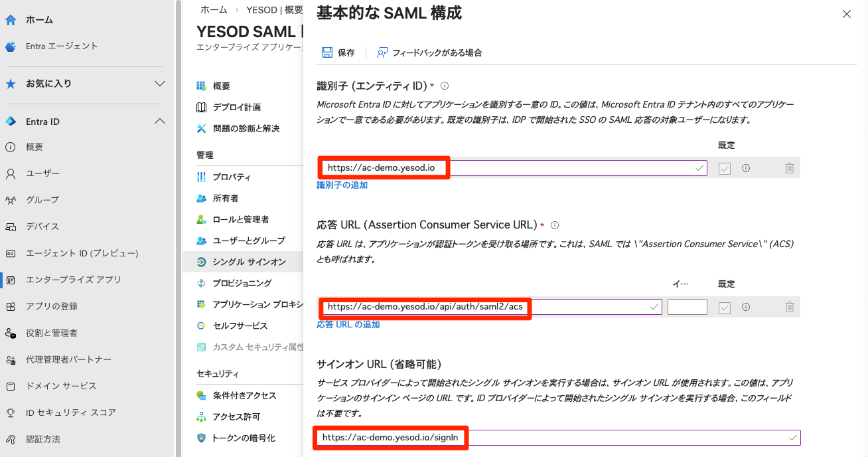Open アクセス許可 in セキュリティ
Image resolution: width=868 pixels, height=457 pixels.
[x=237, y=417]
